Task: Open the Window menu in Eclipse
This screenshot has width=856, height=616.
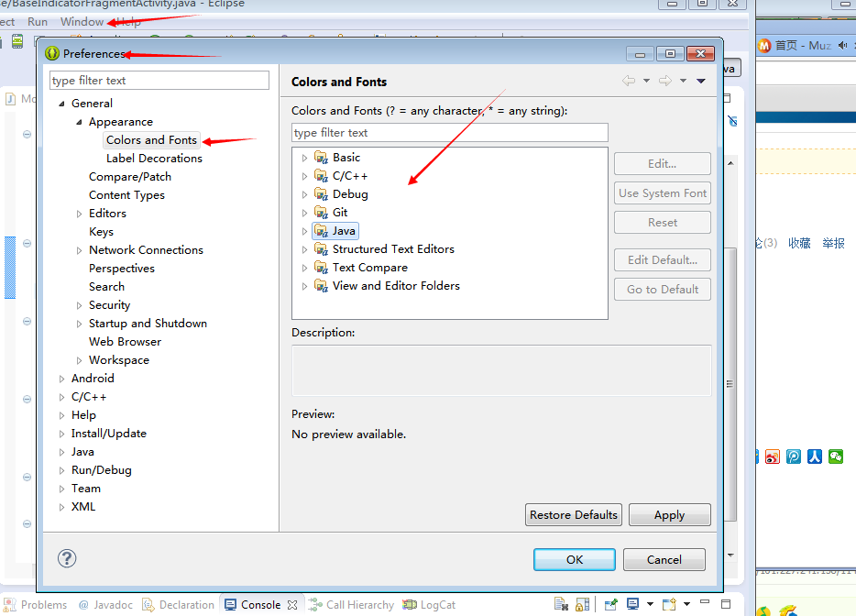Action: coord(82,22)
